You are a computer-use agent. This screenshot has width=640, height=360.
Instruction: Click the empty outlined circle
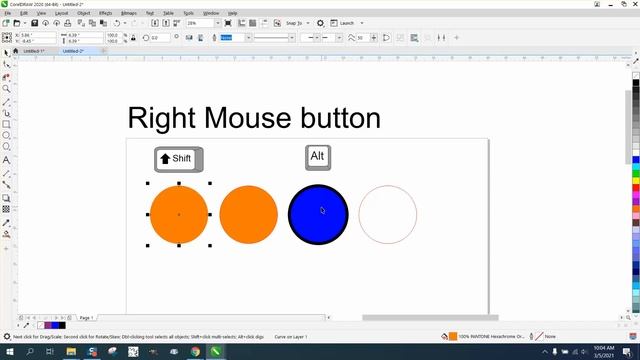pyautogui.click(x=388, y=215)
